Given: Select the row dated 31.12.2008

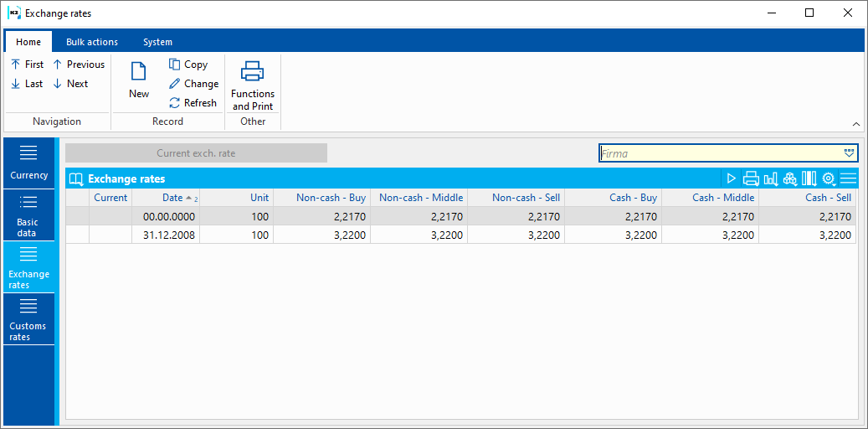Looking at the screenshot, I should click(x=460, y=235).
